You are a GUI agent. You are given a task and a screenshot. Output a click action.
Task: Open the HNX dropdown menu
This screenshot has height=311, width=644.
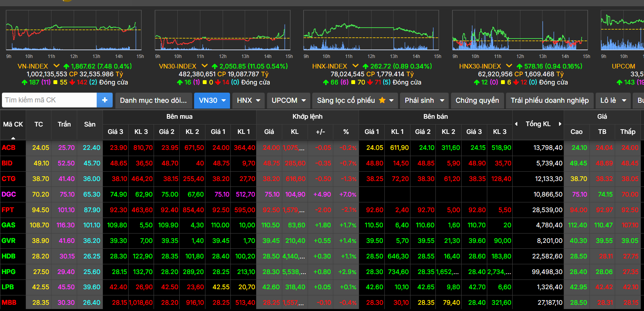tap(248, 100)
